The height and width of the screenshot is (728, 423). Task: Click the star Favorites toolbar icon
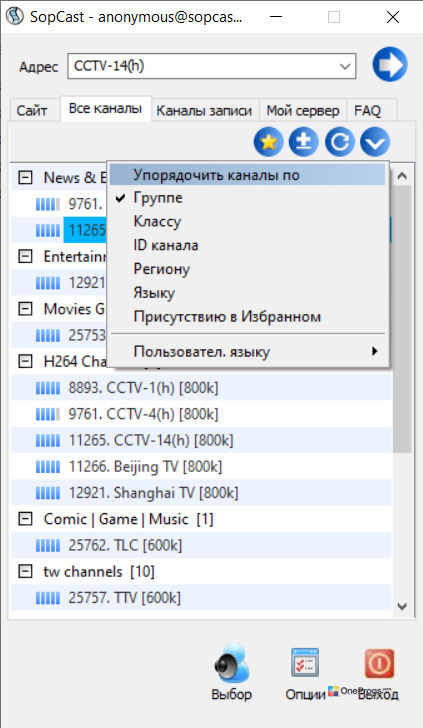pos(268,142)
